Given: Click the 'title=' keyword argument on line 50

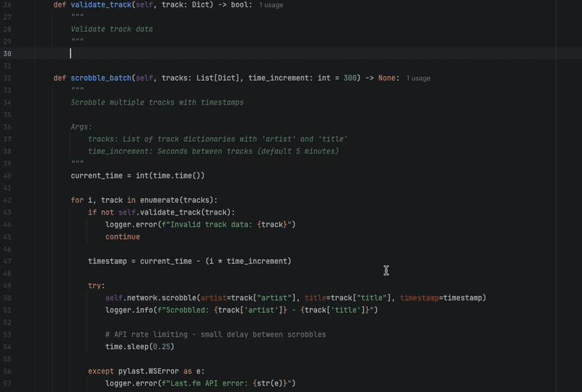Looking at the screenshot, I should 318,297.
